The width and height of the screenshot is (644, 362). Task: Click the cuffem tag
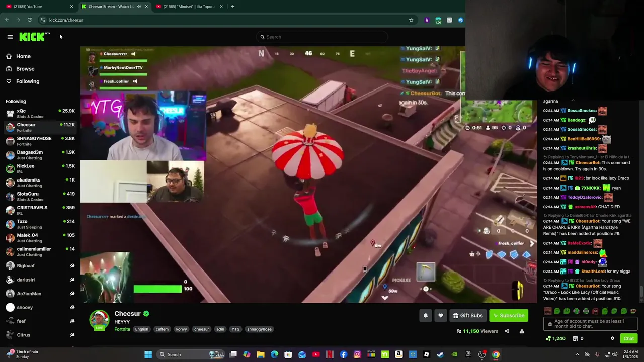162,329
